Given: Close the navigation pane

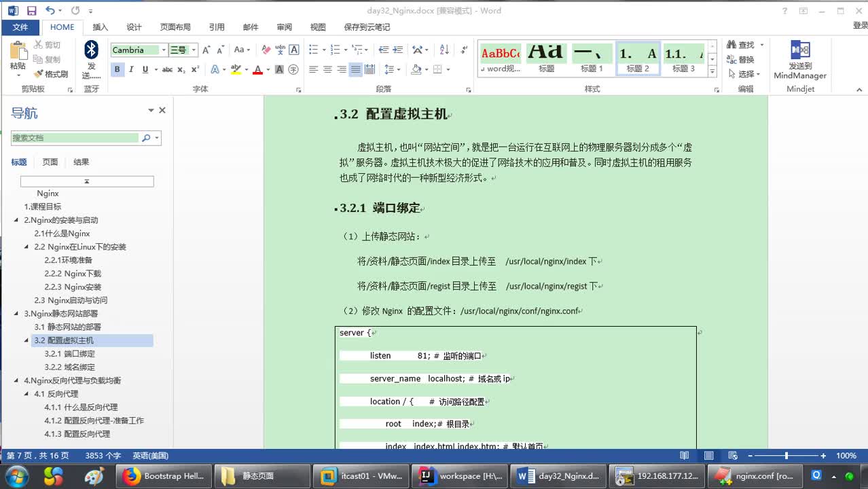Looking at the screenshot, I should [x=162, y=110].
